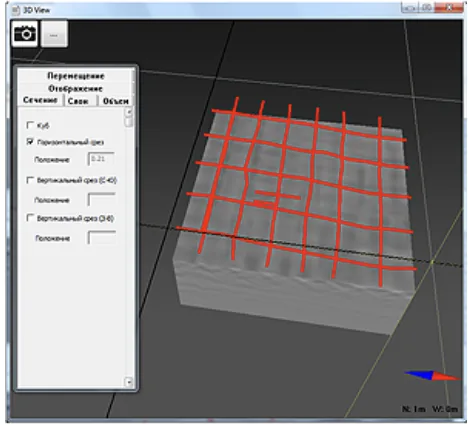Maximize the 3D View window
The height and width of the screenshot is (425, 468).
click(x=426, y=8)
